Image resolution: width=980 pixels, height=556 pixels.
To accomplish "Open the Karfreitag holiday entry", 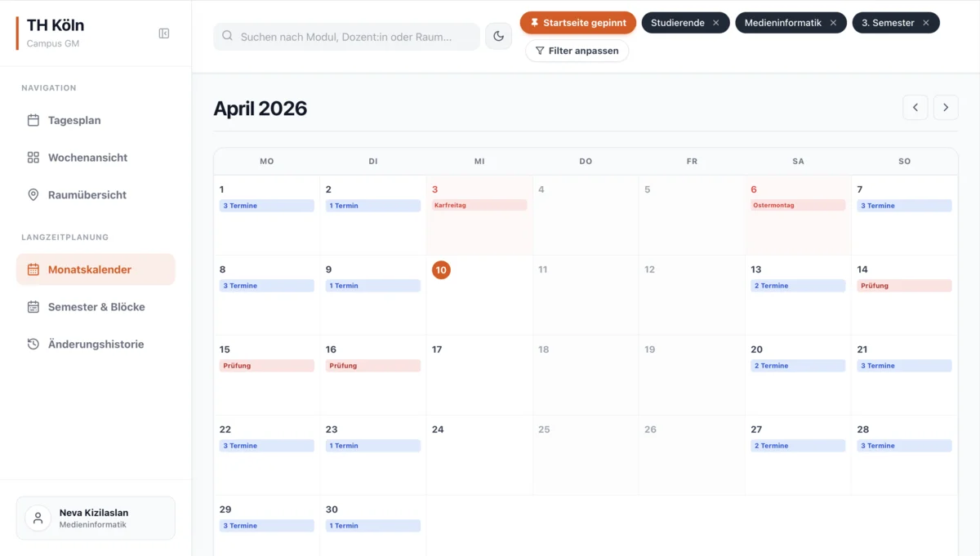I will click(479, 206).
